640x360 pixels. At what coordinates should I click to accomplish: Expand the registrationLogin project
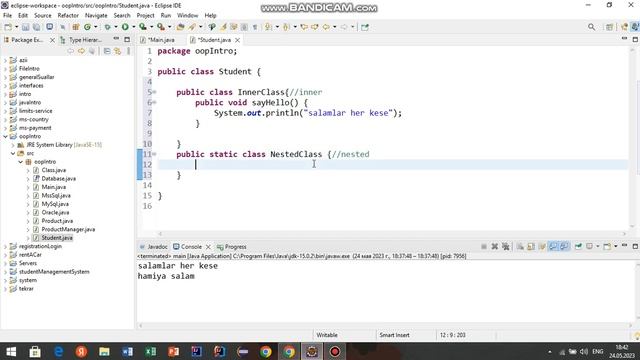click(6, 247)
